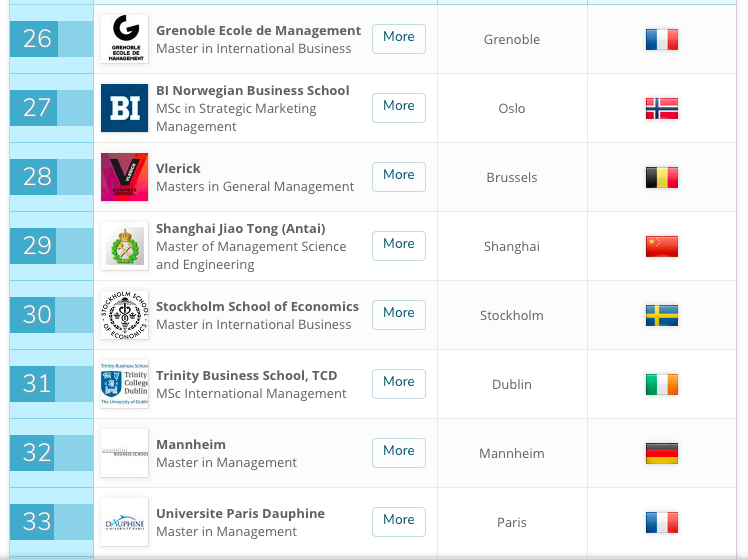Open the Shanghai Jiao Tong (Antai) link
The image size is (748, 559).
coord(240,228)
